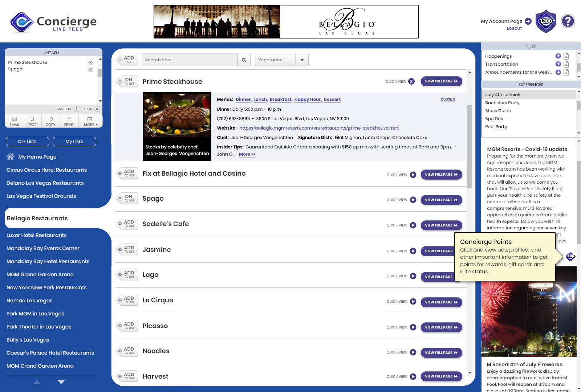Add Happenings file with plus icon
The image size is (581, 392).
[x=558, y=56]
